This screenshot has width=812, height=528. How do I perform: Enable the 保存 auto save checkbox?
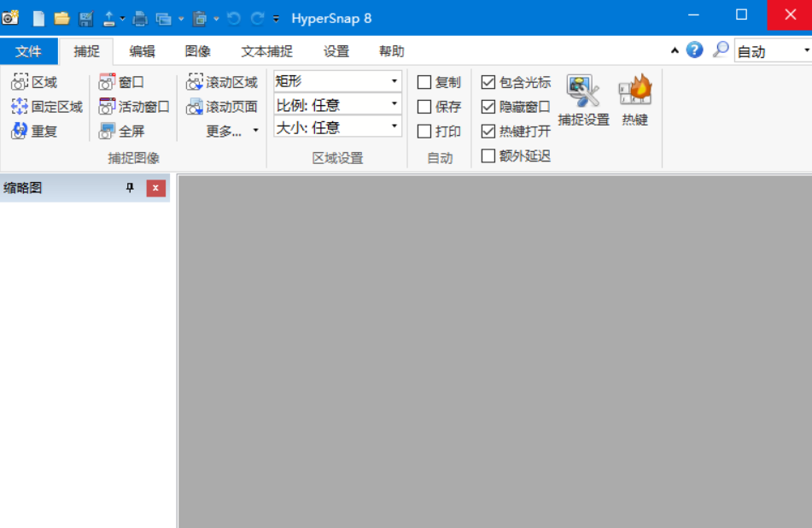(x=424, y=107)
